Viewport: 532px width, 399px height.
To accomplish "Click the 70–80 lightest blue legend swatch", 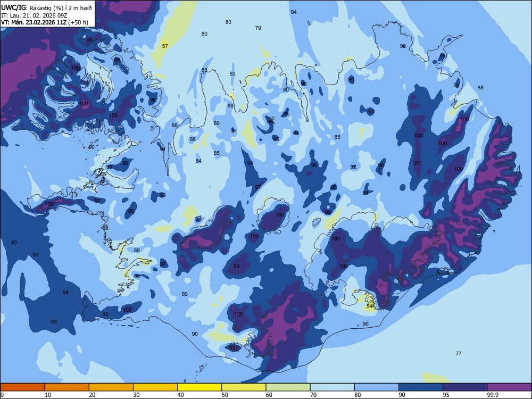I will [332, 387].
